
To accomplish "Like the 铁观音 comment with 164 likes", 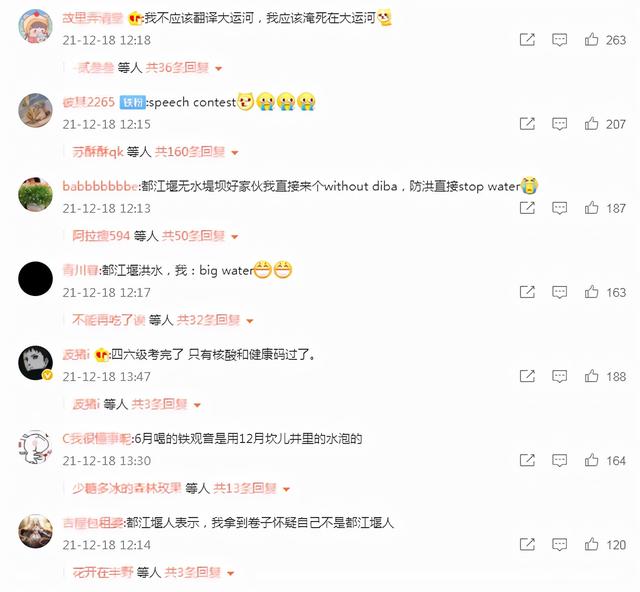I will [x=591, y=460].
